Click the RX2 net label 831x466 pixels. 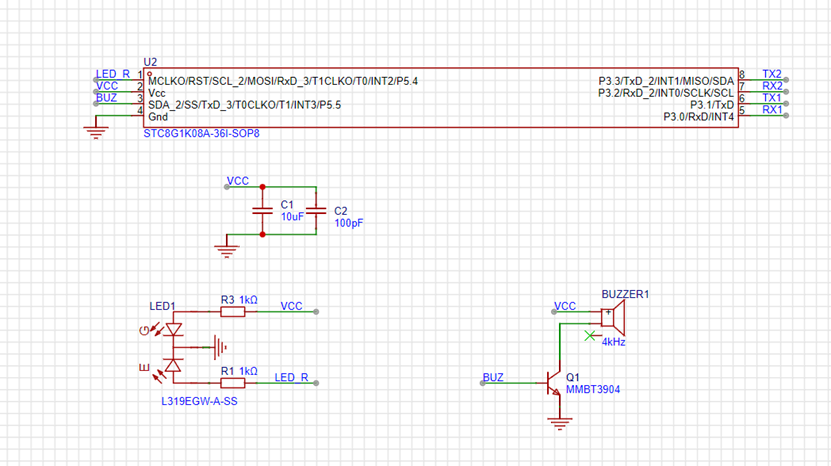(x=772, y=86)
